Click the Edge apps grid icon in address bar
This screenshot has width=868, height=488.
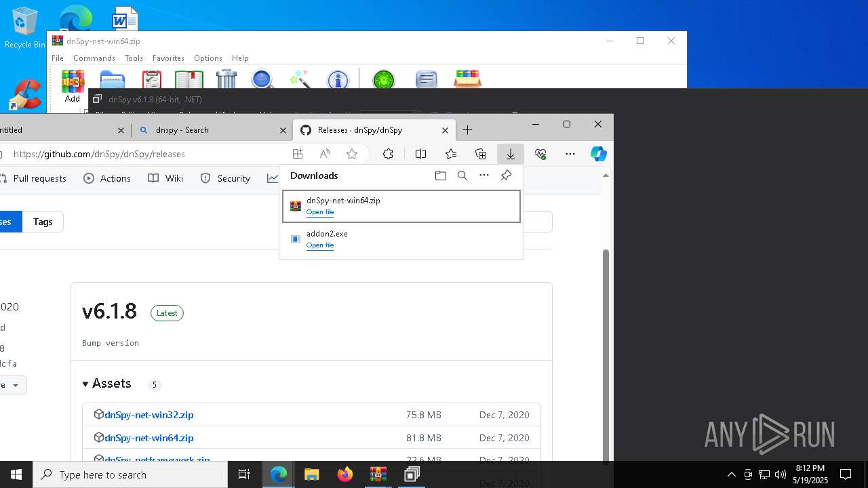coord(298,155)
